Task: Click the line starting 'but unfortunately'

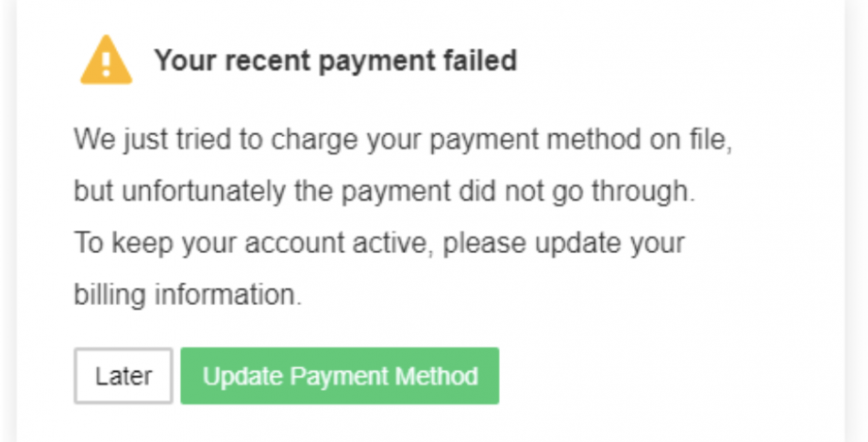Action: click(384, 192)
